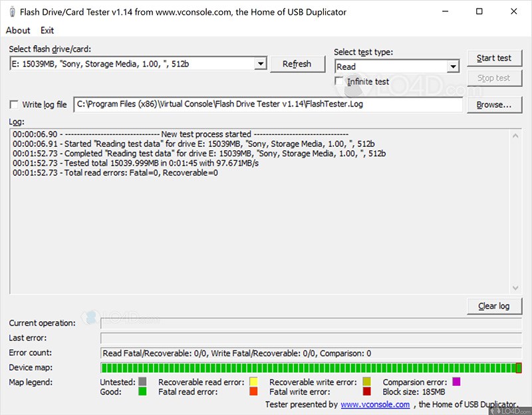Click the red Fatal write error swatch
This screenshot has height=415, width=532.
point(367,391)
